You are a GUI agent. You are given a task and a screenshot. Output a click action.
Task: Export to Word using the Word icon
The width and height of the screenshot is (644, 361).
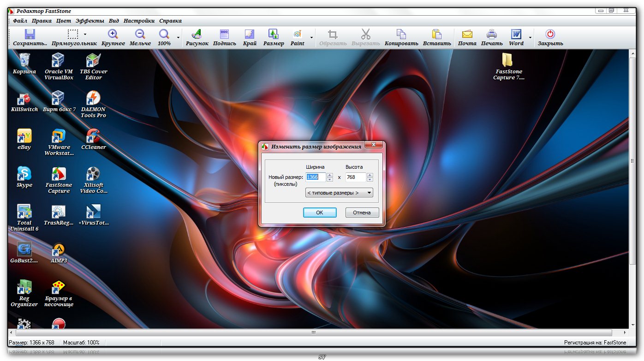coord(516,35)
